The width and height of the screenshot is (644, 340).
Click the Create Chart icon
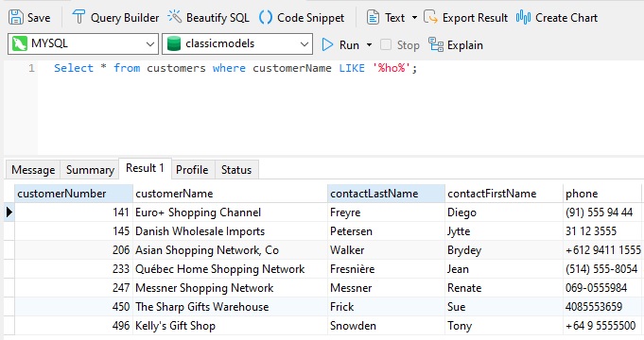click(x=523, y=18)
